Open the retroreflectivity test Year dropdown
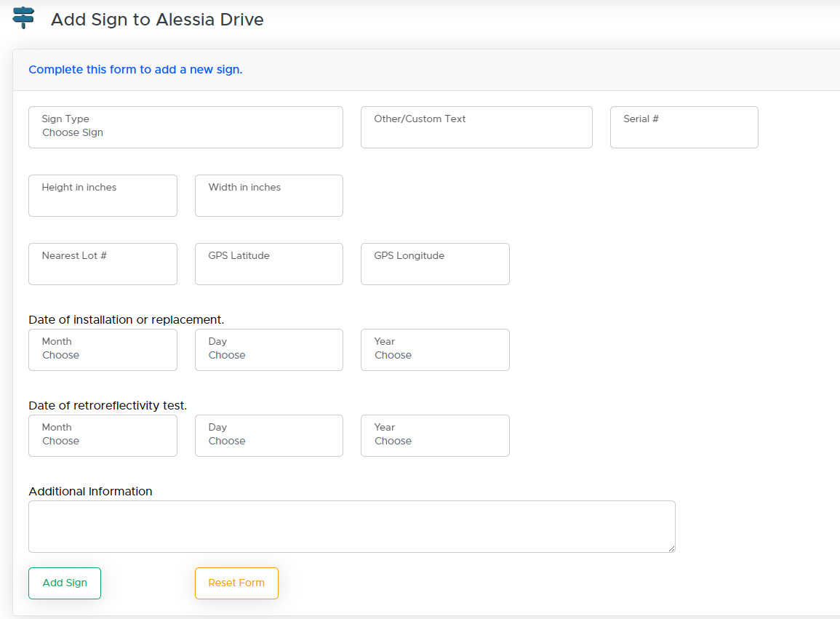 coord(435,436)
